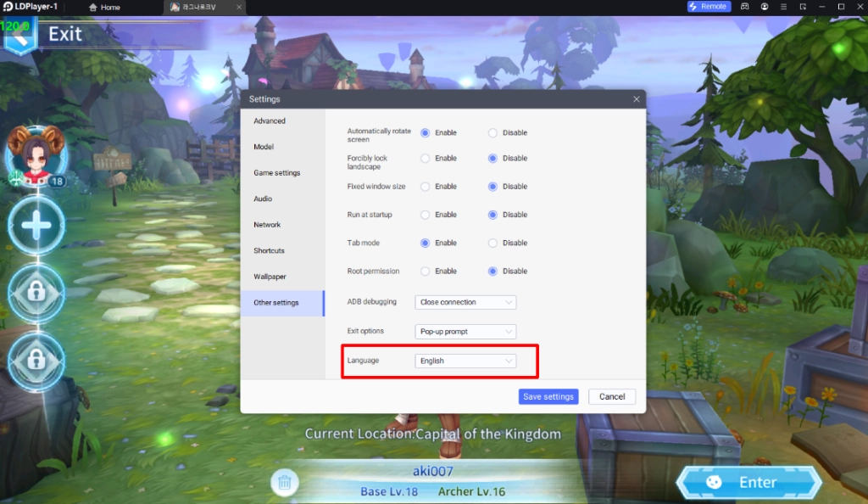The width and height of the screenshot is (868, 504).
Task: Enable Fixed window size
Action: pos(426,187)
